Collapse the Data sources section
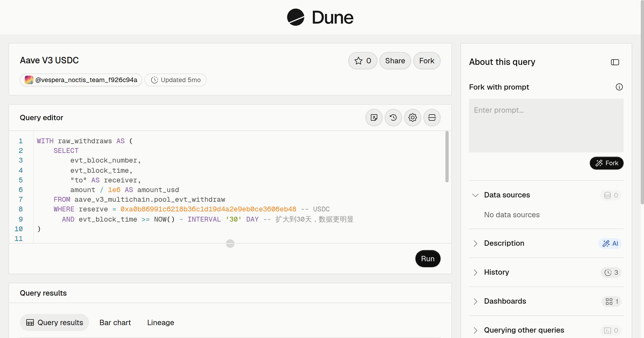 pyautogui.click(x=475, y=195)
